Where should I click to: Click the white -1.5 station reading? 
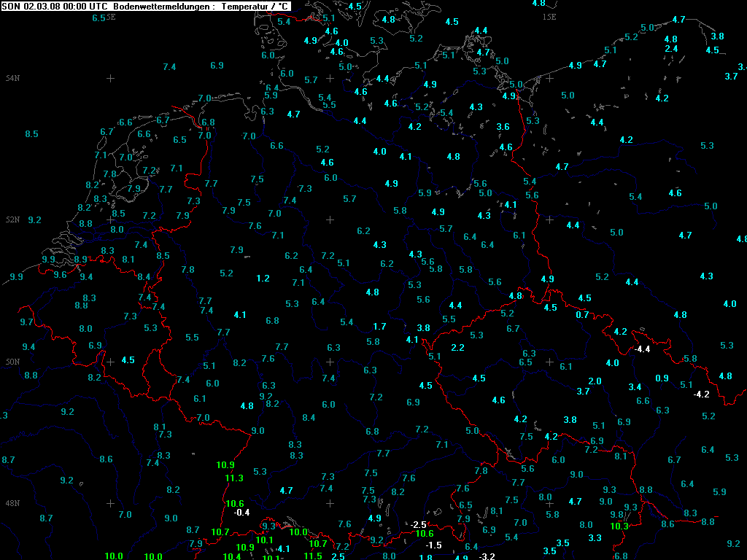click(x=433, y=545)
